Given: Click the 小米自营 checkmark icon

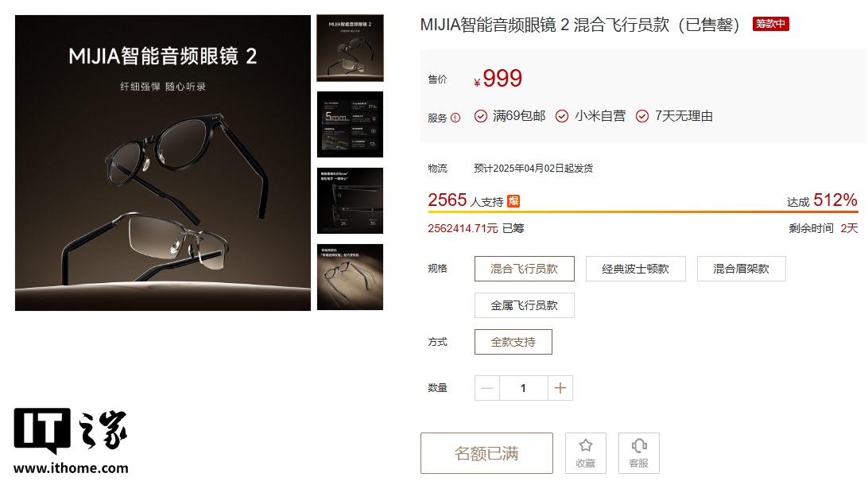Looking at the screenshot, I should tap(562, 116).
